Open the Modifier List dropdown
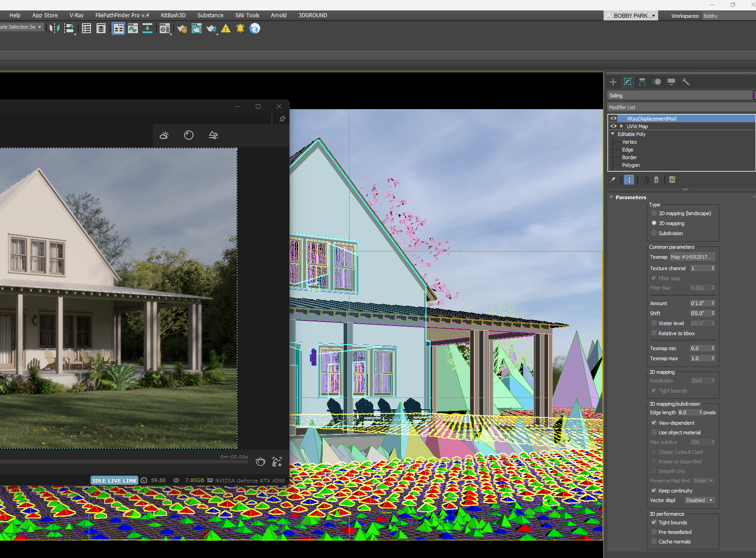Image resolution: width=756 pixels, height=558 pixels. [x=681, y=107]
